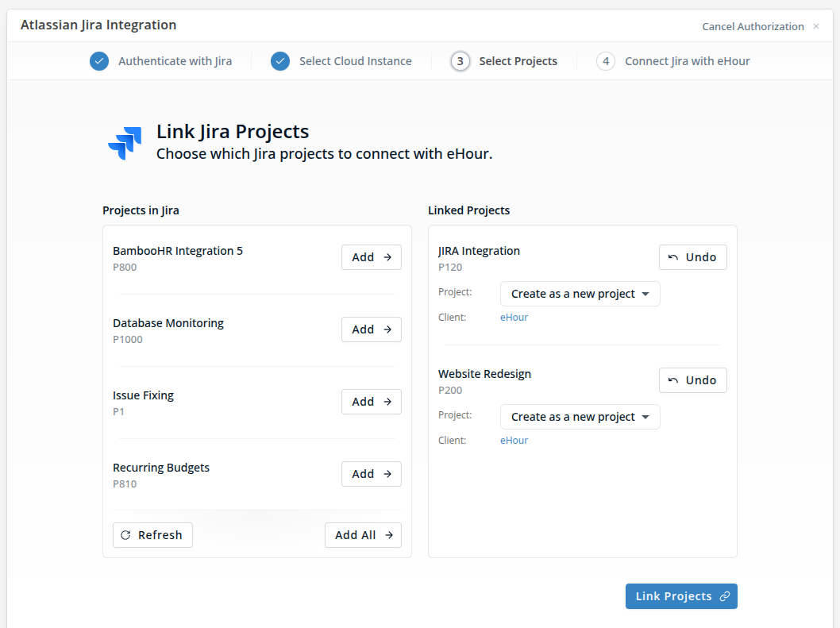This screenshot has height=628, width=840.
Task: Open the Project dropdown for Website Redesign
Action: point(580,417)
